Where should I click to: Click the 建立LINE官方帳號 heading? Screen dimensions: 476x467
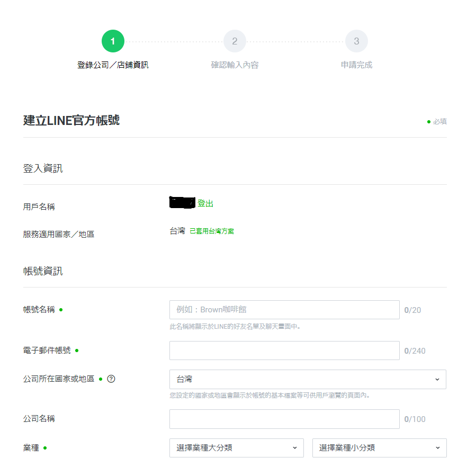(71, 120)
